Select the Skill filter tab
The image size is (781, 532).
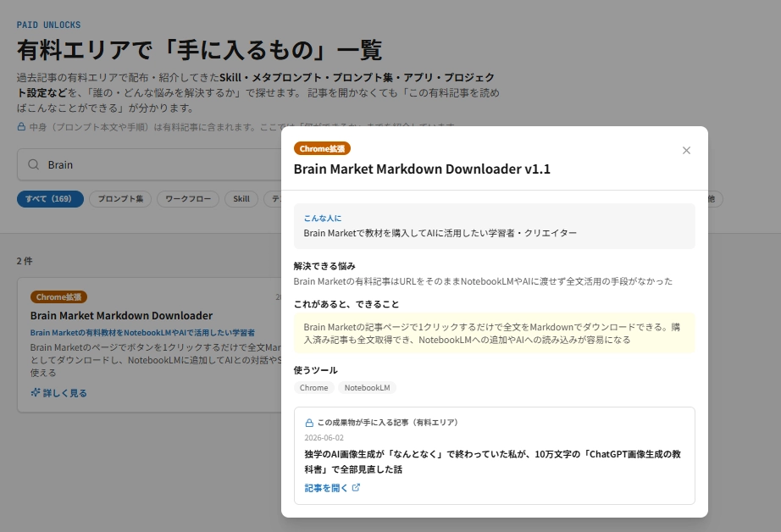coord(241,199)
